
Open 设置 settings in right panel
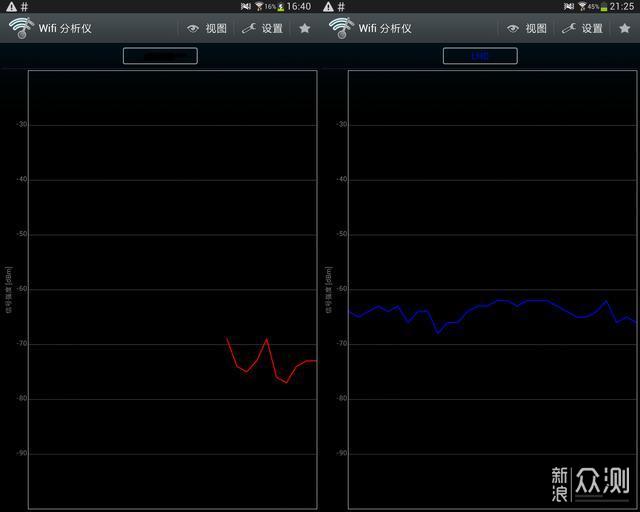tap(583, 28)
